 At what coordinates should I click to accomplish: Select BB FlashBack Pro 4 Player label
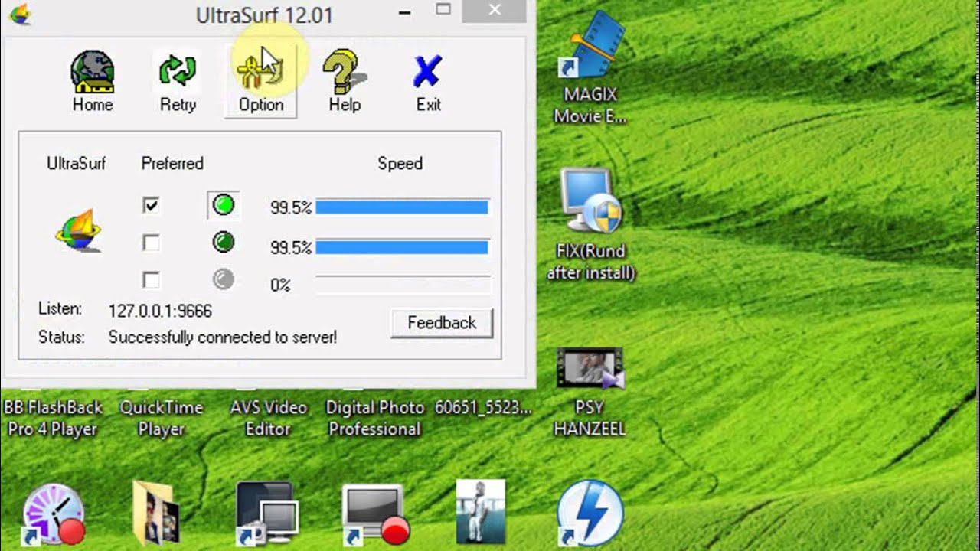[51, 418]
